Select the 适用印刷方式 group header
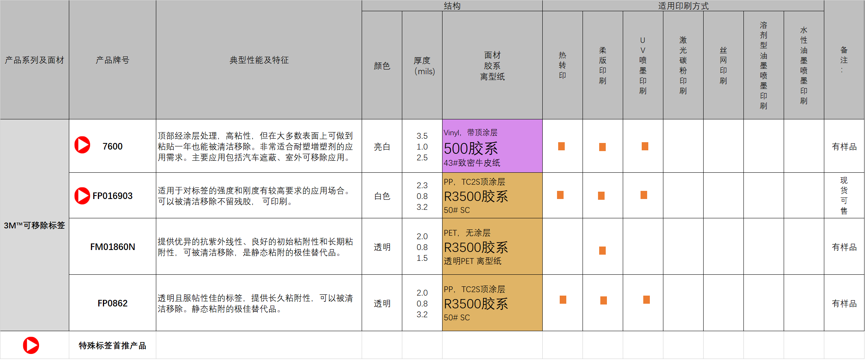The width and height of the screenshot is (868, 364). (x=683, y=6)
